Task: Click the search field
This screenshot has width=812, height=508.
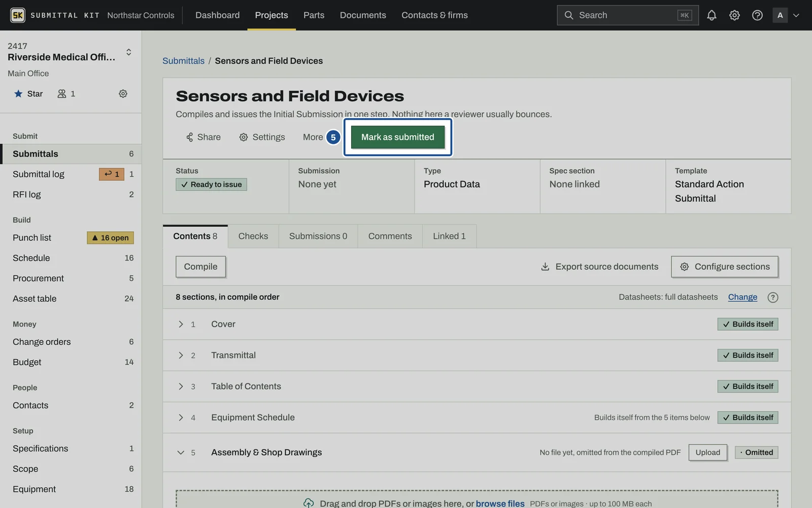Action: [x=627, y=15]
